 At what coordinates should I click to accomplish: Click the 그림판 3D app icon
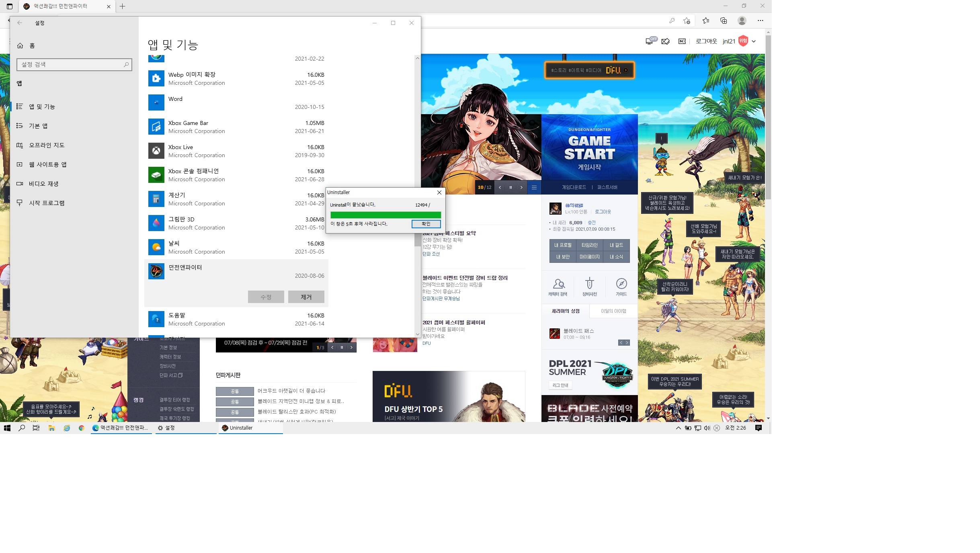(156, 223)
